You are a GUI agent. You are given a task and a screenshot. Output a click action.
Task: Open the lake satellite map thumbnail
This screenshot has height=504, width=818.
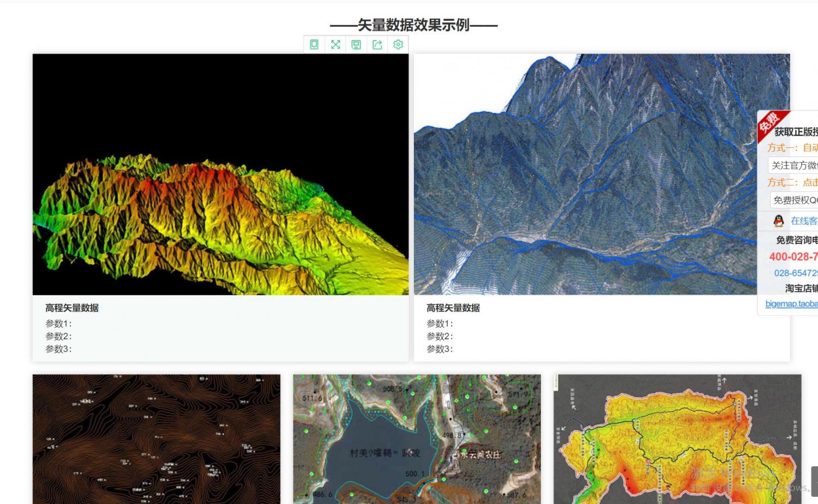417,439
